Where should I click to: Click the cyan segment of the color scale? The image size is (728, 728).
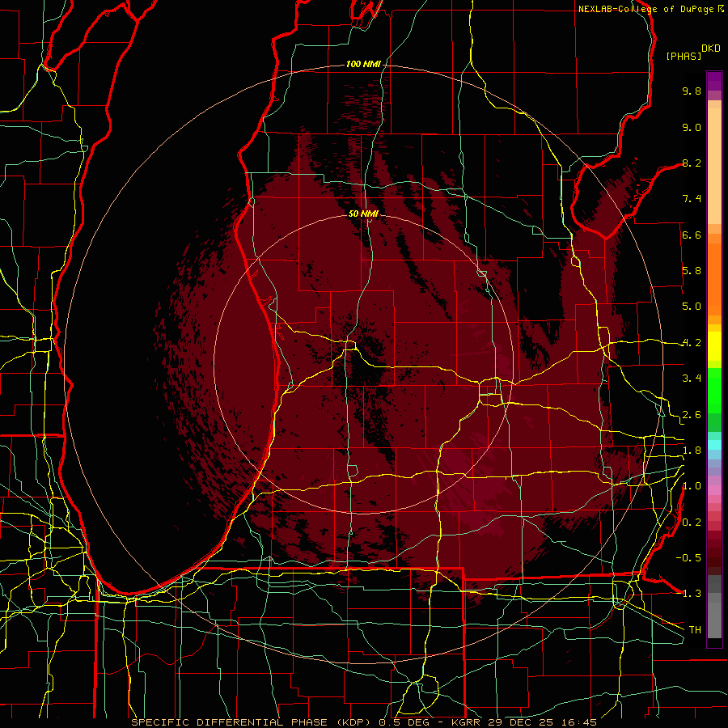click(x=714, y=445)
